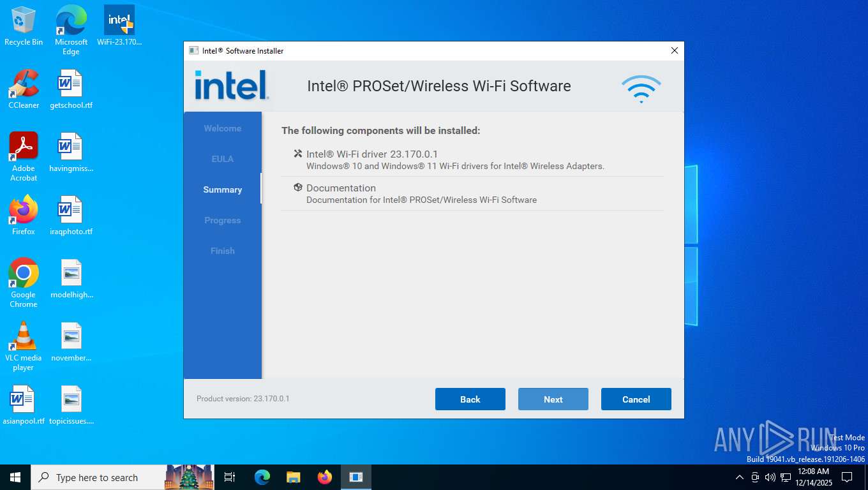This screenshot has height=490, width=868.
Task: Click the taskbar search box
Action: [x=98, y=477]
